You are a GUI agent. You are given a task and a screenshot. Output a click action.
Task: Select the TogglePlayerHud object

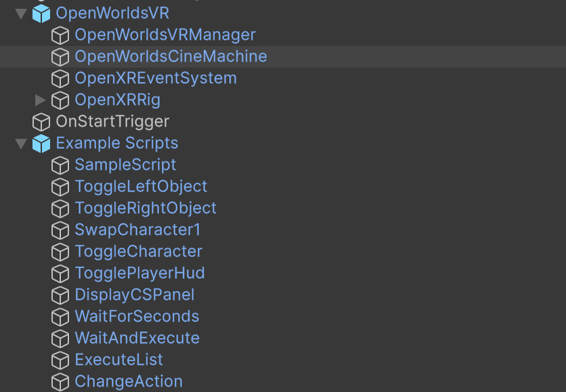tap(139, 274)
